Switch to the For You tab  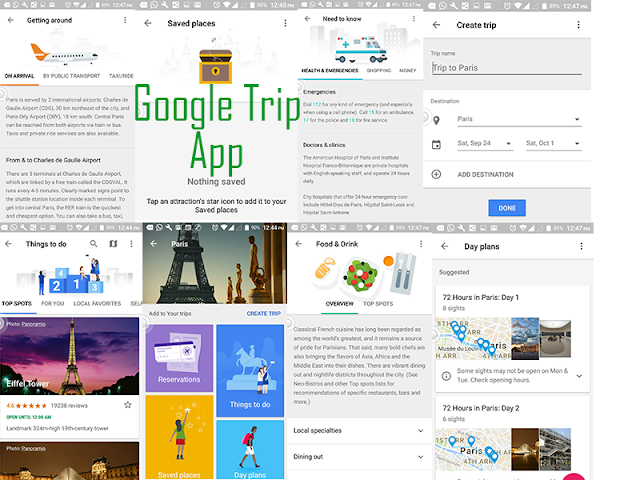pos(53,304)
